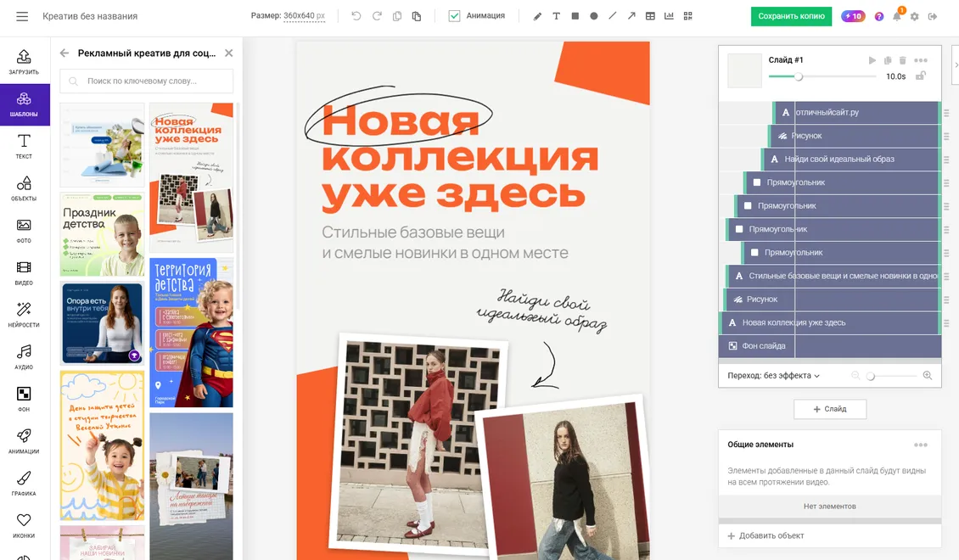Select the Rectangle shape tool
Image resolution: width=959 pixels, height=560 pixels.
575,16
